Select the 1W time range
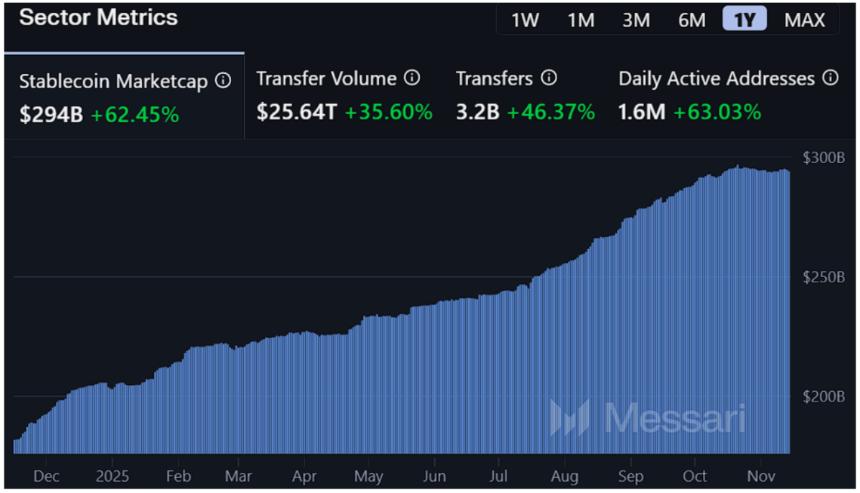 [525, 20]
